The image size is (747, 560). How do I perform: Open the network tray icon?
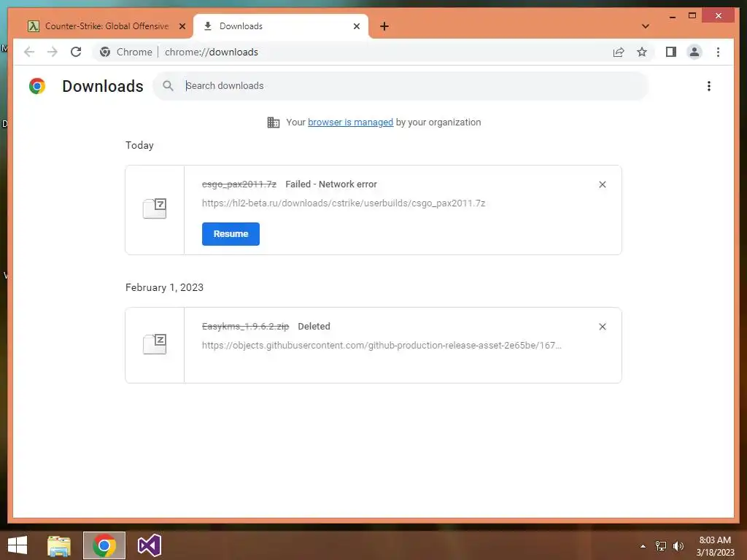click(660, 546)
